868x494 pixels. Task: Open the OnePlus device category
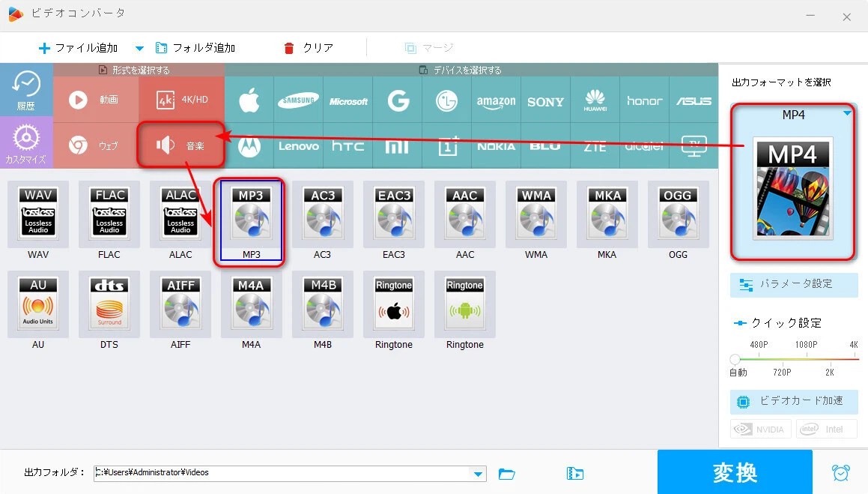447,146
